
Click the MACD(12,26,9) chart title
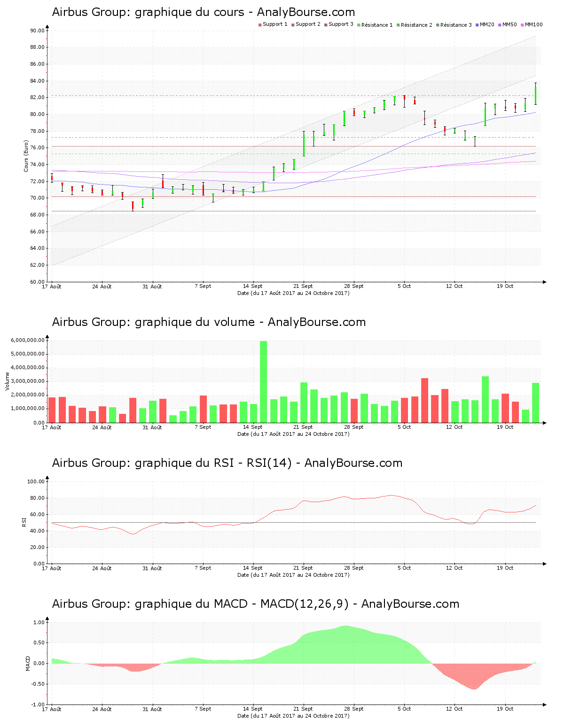tap(256, 604)
